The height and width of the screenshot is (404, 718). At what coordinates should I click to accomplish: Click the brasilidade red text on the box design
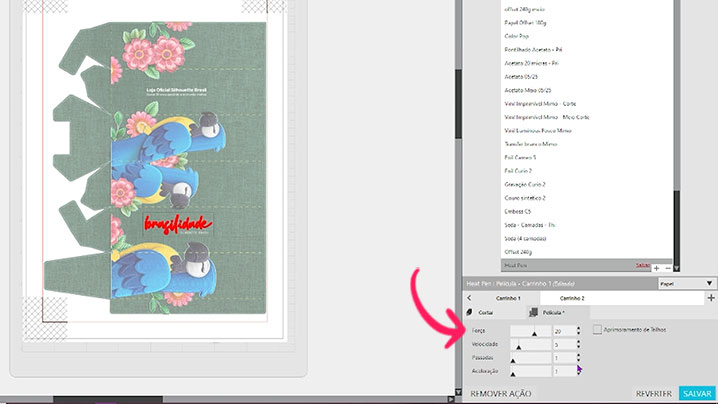pyautogui.click(x=178, y=224)
